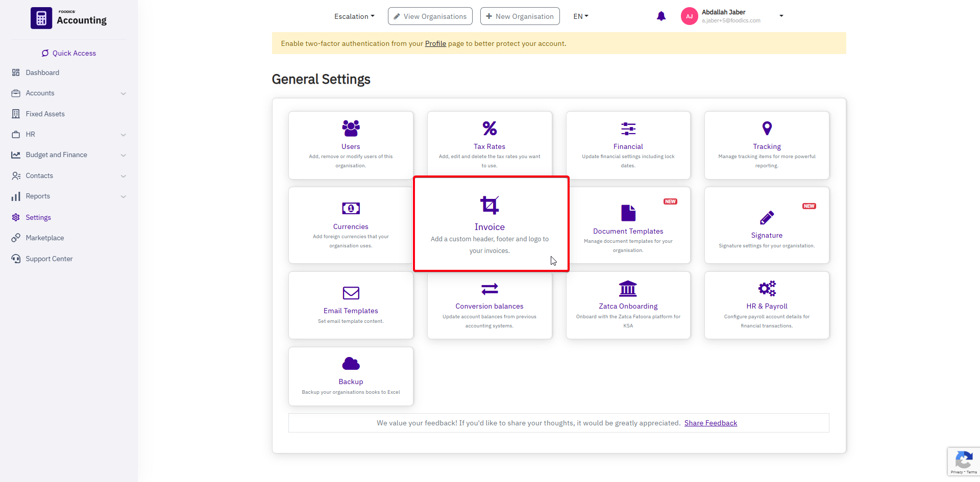Image resolution: width=980 pixels, height=482 pixels.
Task: Select the Tax Rates percentage icon
Action: point(489,128)
